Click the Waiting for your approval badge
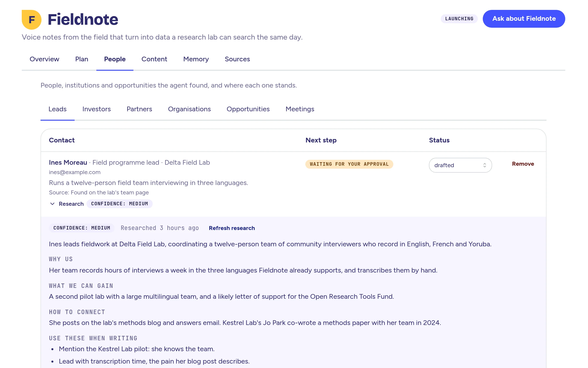Screen dimensions: 588x368 (349, 164)
